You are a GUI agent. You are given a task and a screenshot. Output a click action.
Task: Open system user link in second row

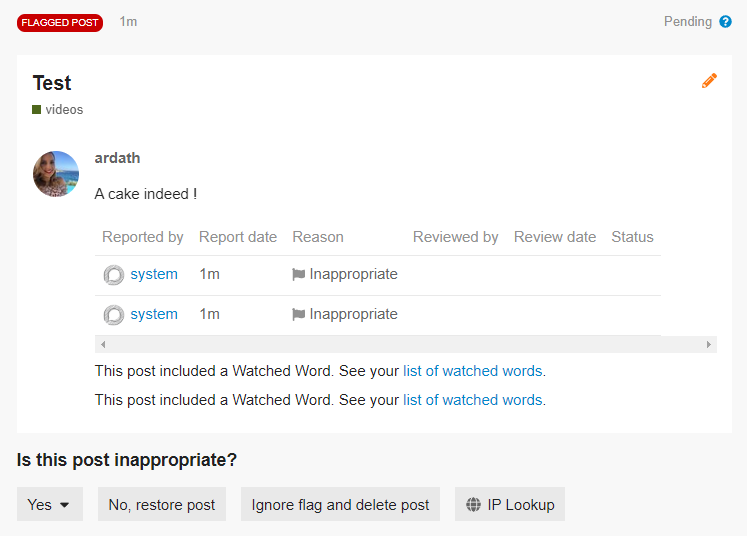(154, 314)
